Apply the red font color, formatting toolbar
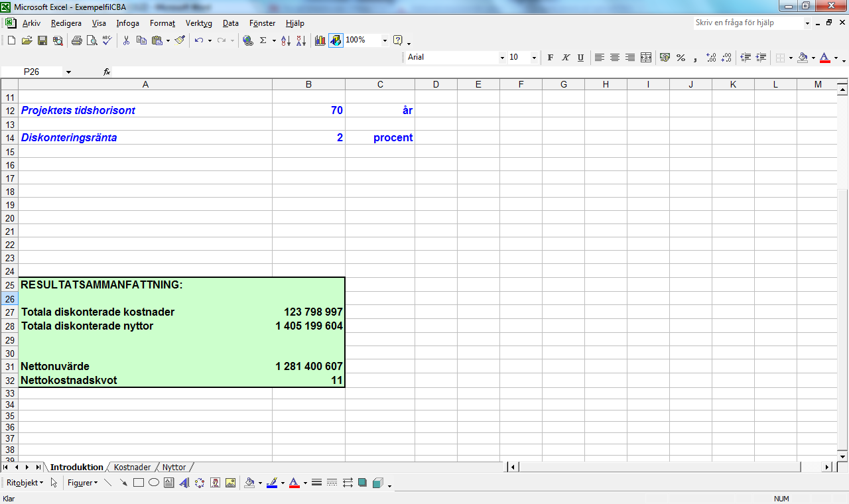 [824, 58]
